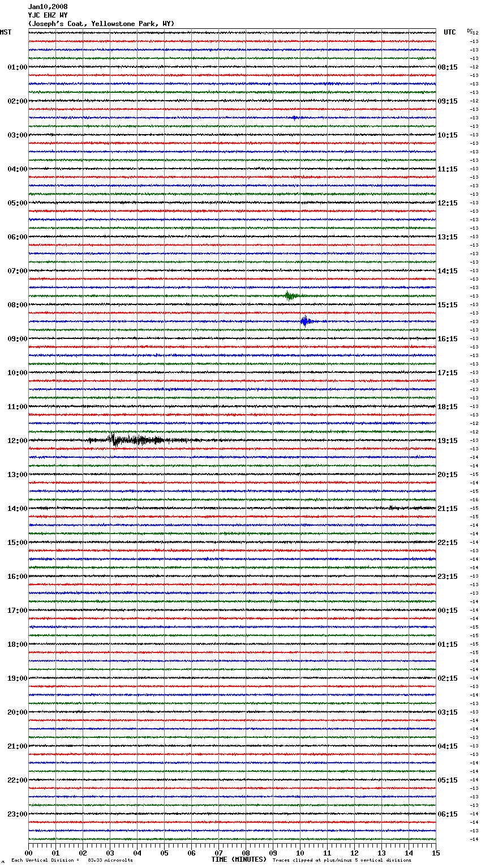
Task: Click the 19:15 UTC time label
Action: point(448,441)
